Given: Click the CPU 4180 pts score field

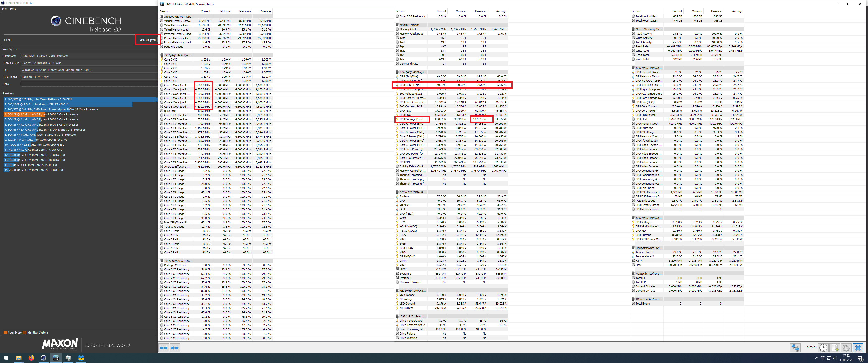Looking at the screenshot, I should [x=147, y=40].
